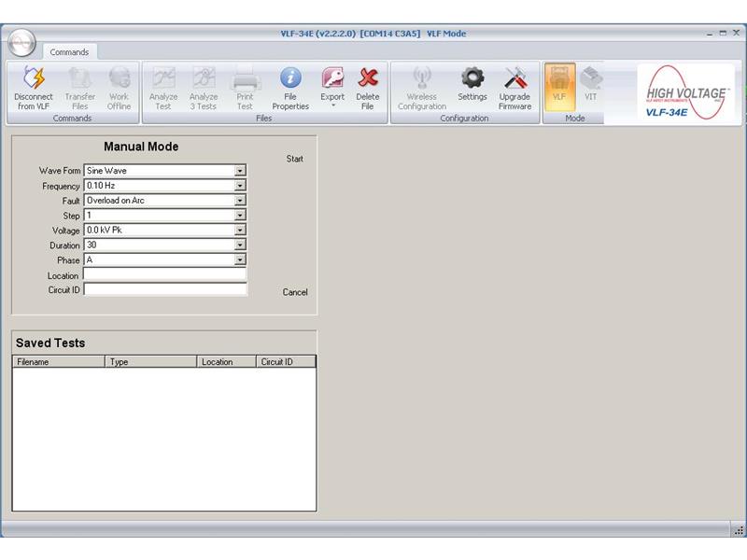This screenshot has height=560, width=747.
Task: Click the round application orb button
Action: [21, 43]
